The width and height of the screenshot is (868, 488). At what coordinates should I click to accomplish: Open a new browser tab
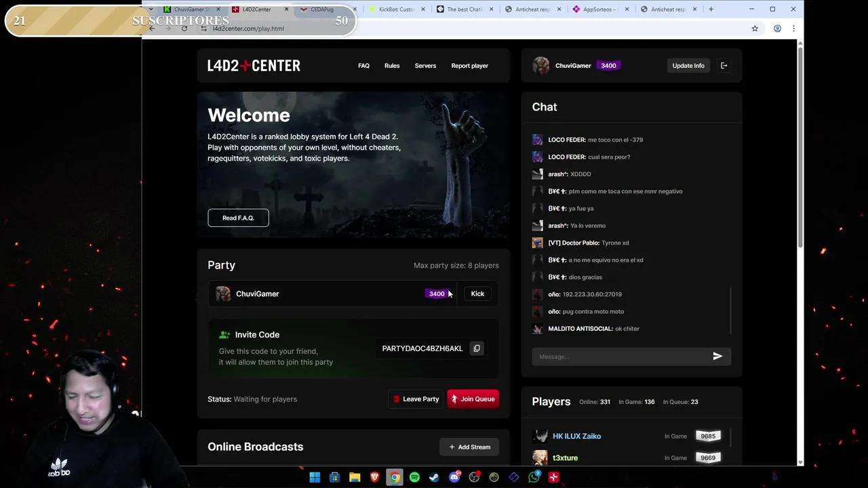711,9
